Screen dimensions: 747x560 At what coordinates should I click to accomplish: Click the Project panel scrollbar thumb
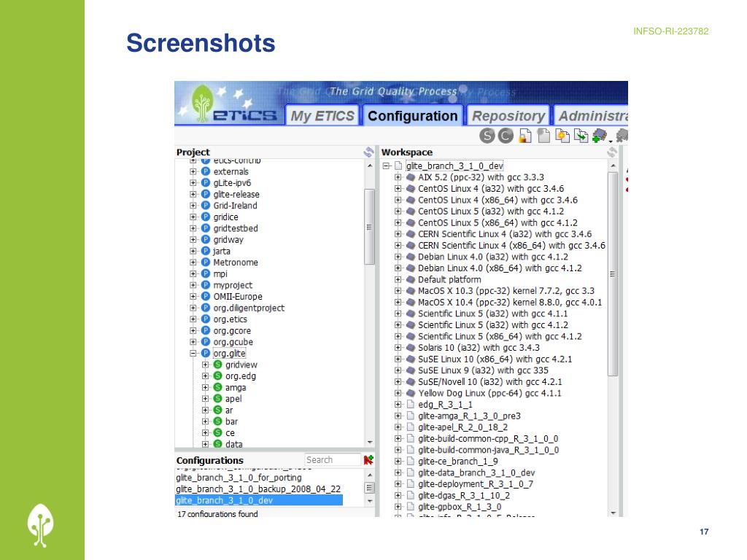368,227
